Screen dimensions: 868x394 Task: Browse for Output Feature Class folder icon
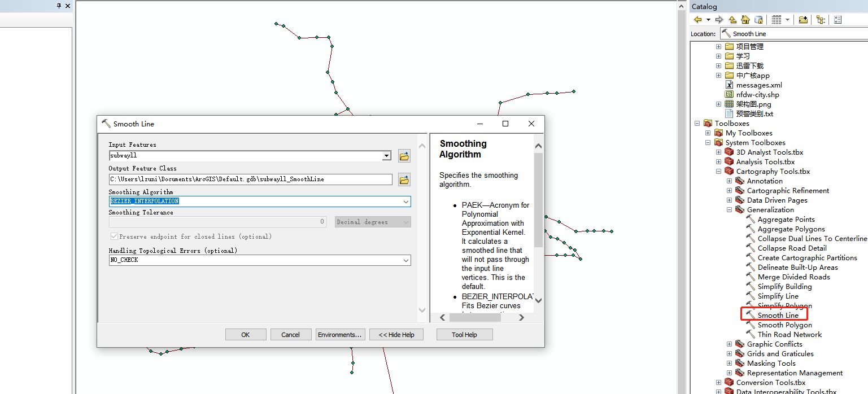point(404,180)
